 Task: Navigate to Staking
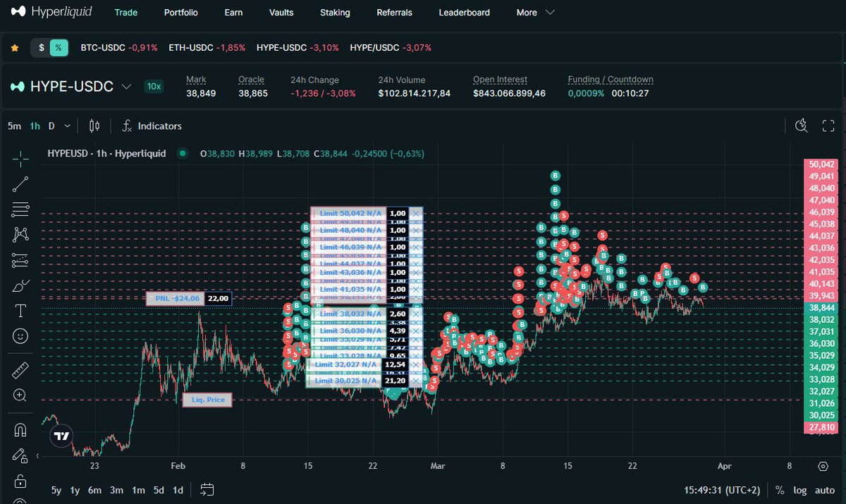point(335,13)
